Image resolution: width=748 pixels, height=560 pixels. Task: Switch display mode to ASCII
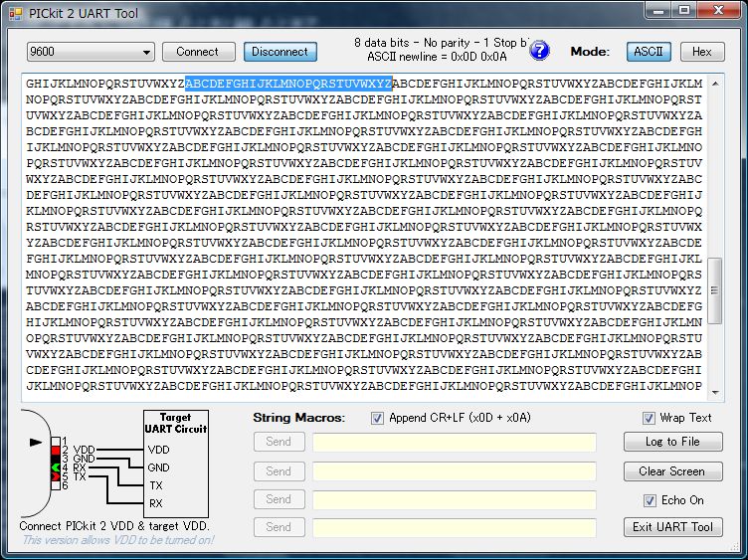tap(649, 52)
